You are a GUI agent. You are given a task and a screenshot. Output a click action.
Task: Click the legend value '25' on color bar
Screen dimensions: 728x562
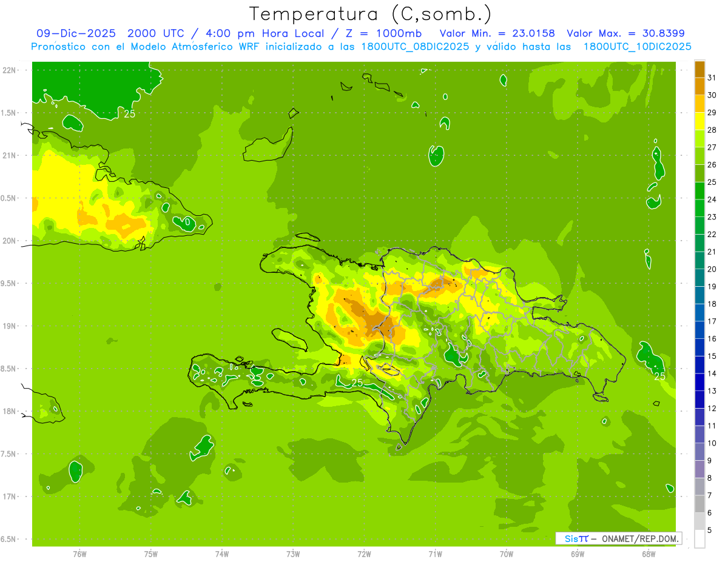[x=712, y=182]
